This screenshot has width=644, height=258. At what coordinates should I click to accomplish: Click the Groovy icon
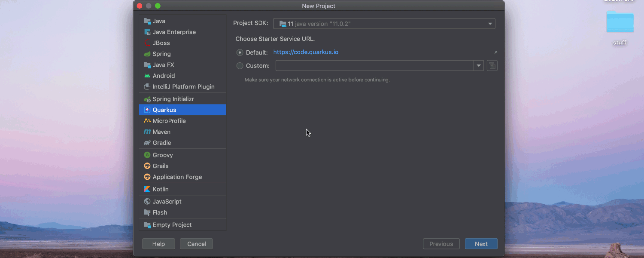tap(147, 155)
